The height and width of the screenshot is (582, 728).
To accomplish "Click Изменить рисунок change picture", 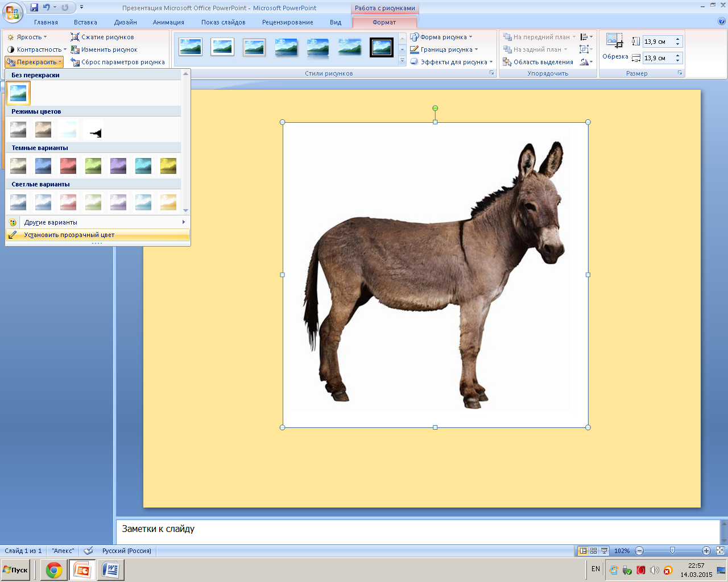I will coord(104,49).
